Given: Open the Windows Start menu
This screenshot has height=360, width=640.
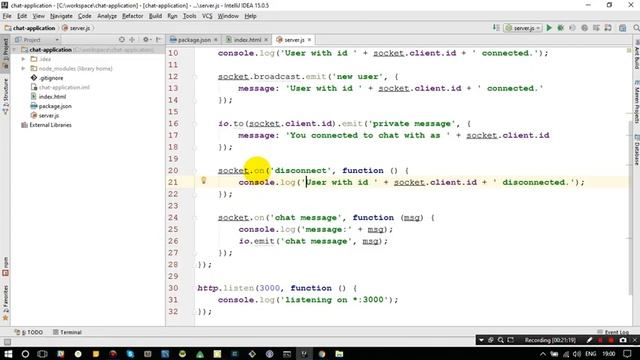Looking at the screenshot, I should pyautogui.click(x=8, y=354).
